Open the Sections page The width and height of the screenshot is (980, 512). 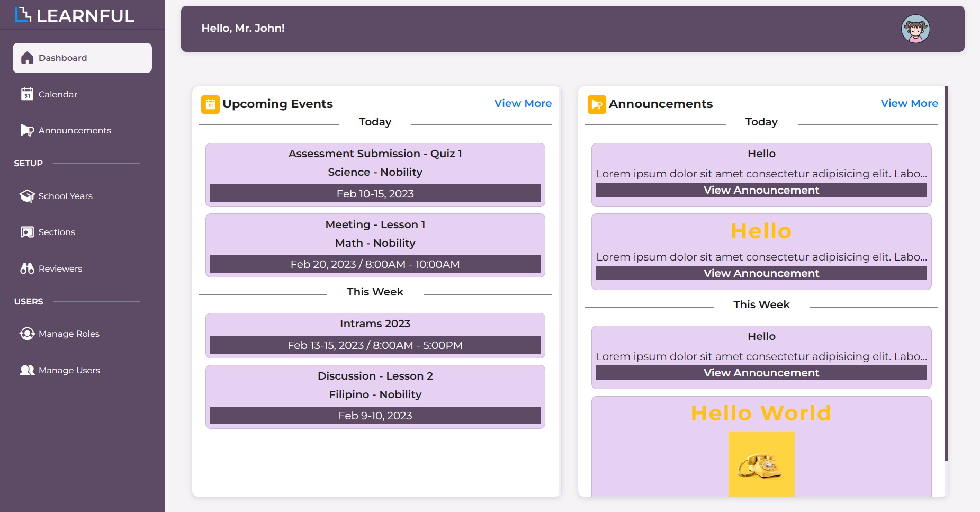[82, 232]
